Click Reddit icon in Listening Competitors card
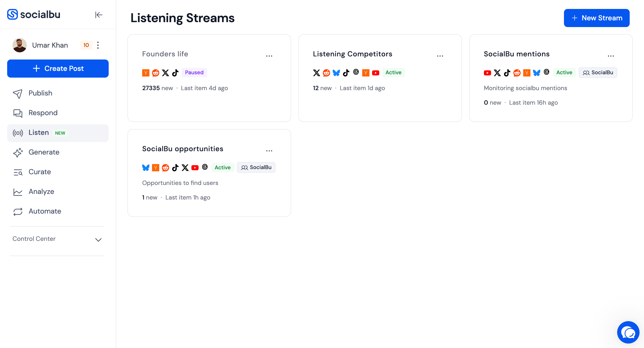This screenshot has height=348, width=644. click(326, 73)
